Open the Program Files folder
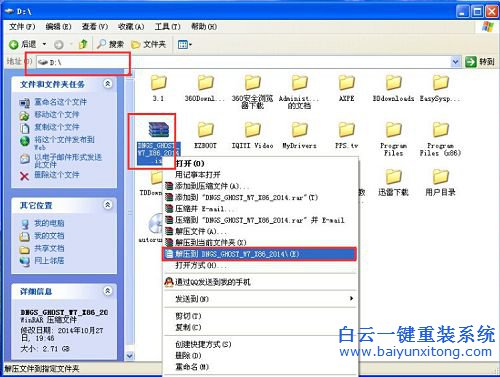This screenshot has width=500, height=377. (393, 139)
